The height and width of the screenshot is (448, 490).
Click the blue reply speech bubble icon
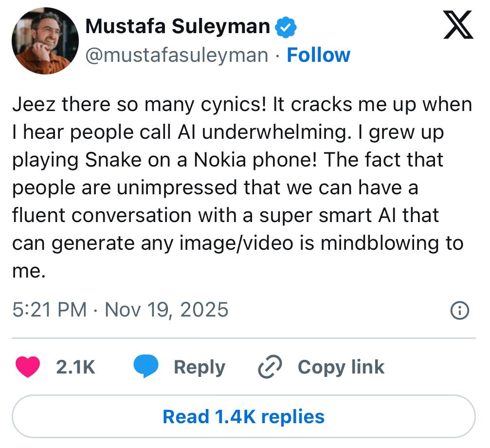[146, 367]
